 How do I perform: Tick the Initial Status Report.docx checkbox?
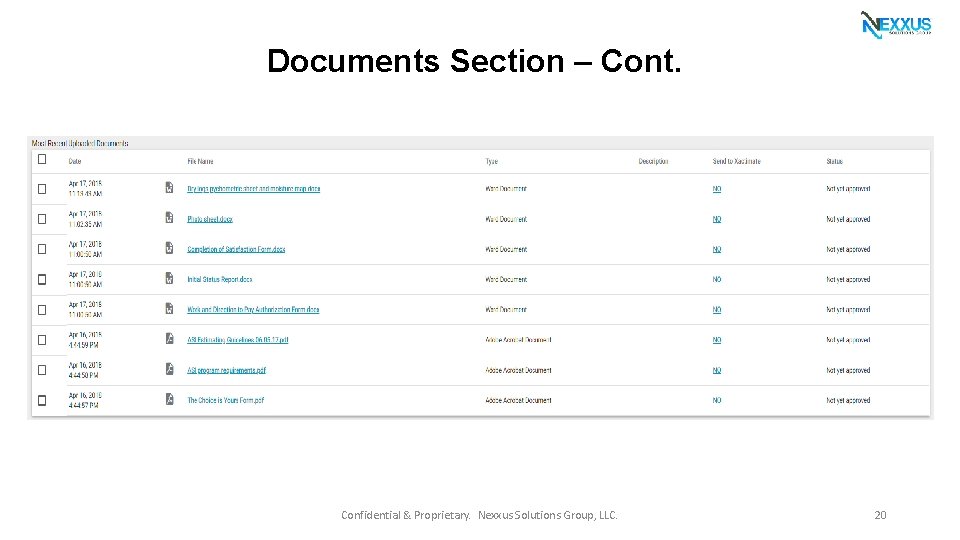[x=42, y=279]
